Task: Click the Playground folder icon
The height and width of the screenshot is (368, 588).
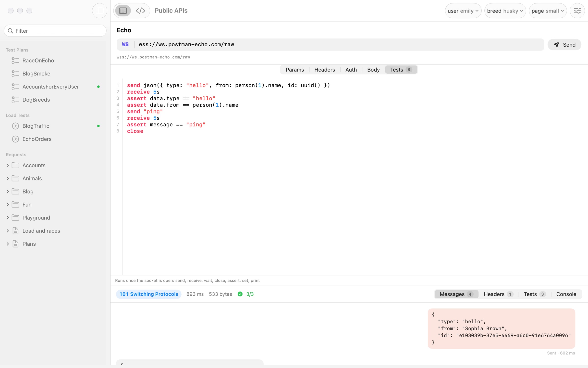Action: tap(15, 218)
